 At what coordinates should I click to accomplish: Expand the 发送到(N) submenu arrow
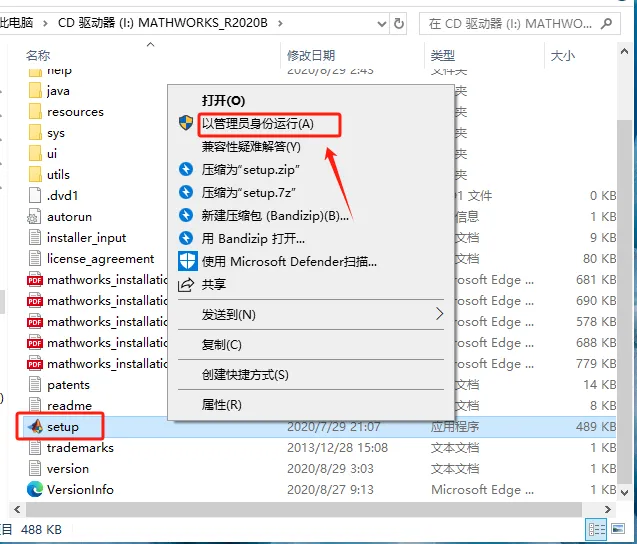pos(439,314)
